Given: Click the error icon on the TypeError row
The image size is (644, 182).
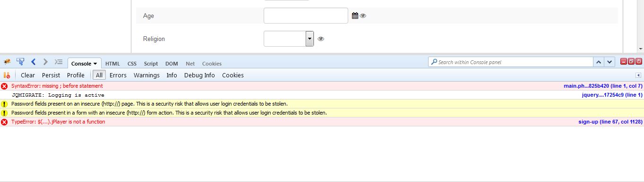Looking at the screenshot, I should pos(4,122).
